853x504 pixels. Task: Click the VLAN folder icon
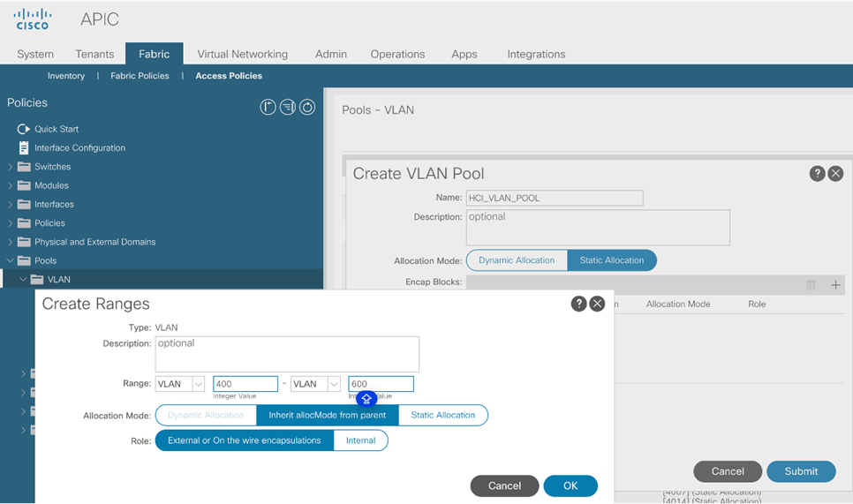tap(37, 280)
